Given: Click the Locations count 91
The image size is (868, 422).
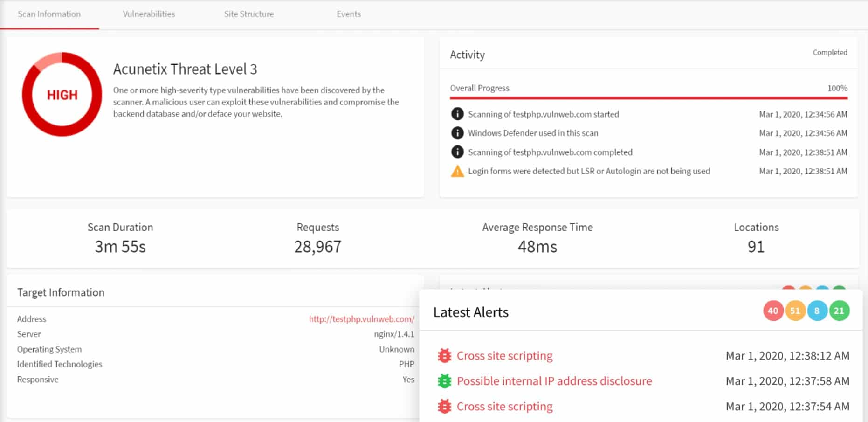Looking at the screenshot, I should (x=756, y=247).
